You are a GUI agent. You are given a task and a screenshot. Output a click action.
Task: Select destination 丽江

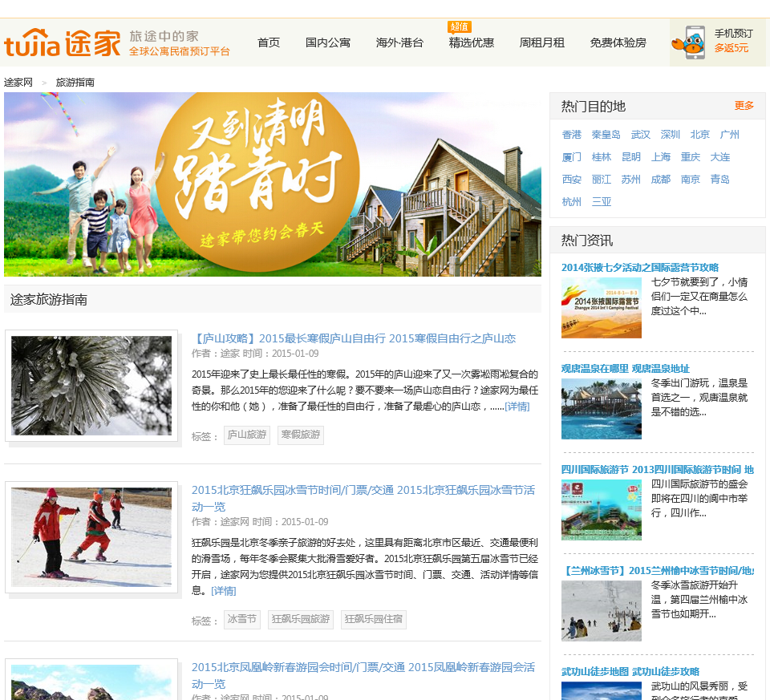[602, 179]
